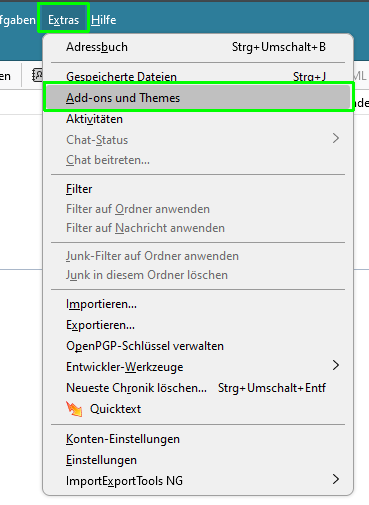This screenshot has height=505, width=369.
Task: Open the Hilfe menu
Action: (104, 20)
